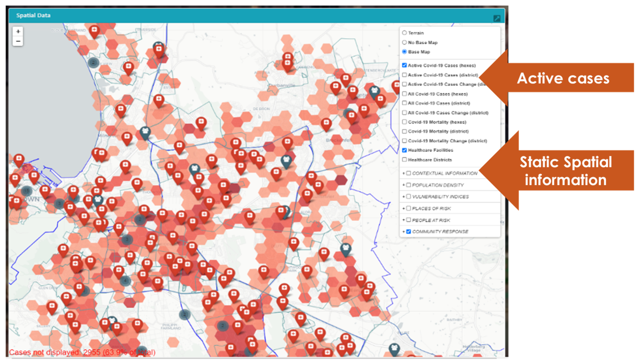Image resolution: width=639 pixels, height=364 pixels.
Task: Select the No Base Map option
Action: [x=404, y=42]
